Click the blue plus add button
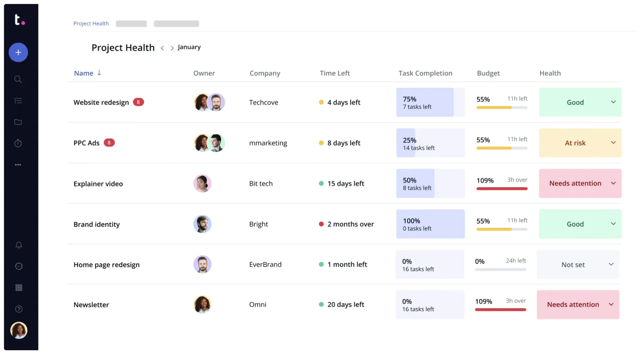644x357 pixels. point(18,52)
